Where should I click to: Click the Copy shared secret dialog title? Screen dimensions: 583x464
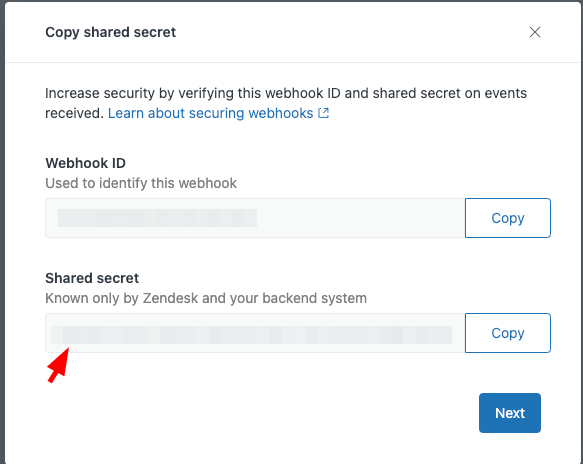click(110, 32)
